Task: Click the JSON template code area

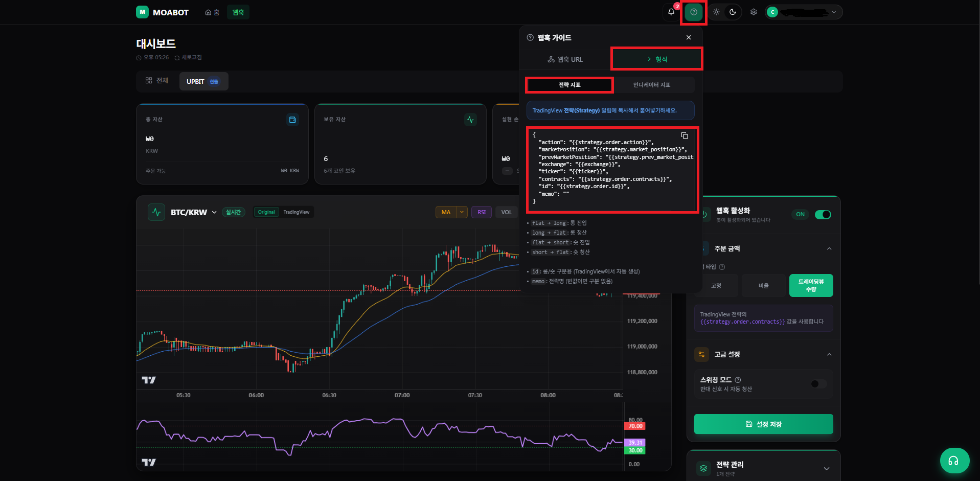Action: (612, 170)
